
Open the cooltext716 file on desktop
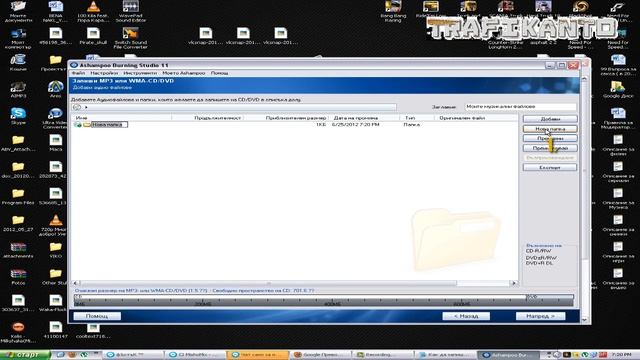pyautogui.click(x=93, y=331)
